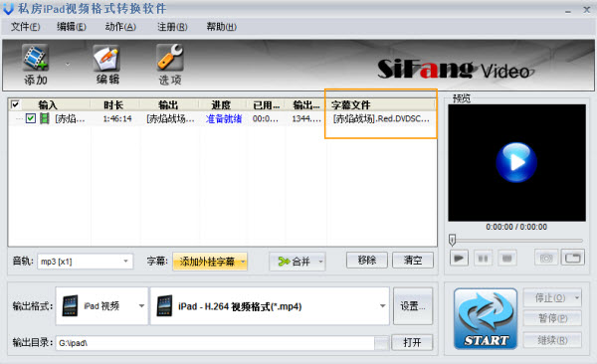This screenshot has height=364, width=597.
Task: Click the 合并 merge button
Action: [x=294, y=262]
